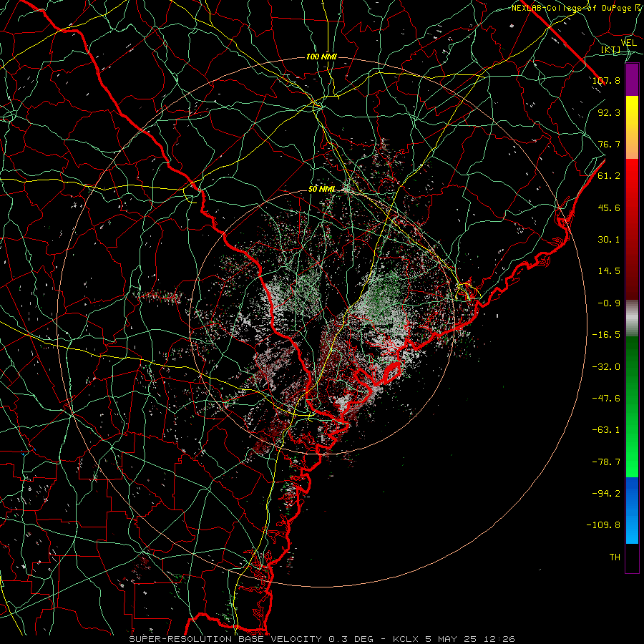Click the blue segment of the color bar
644x644 pixels.
[x=632, y=510]
